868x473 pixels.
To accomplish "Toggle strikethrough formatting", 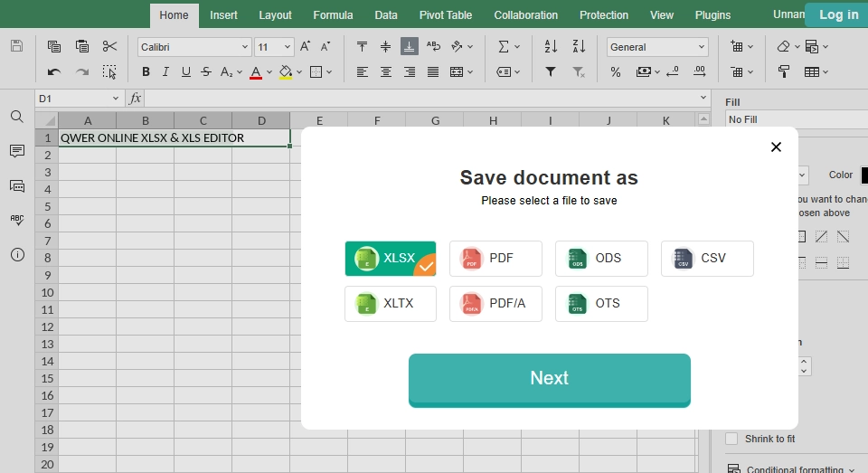I will 206,72.
